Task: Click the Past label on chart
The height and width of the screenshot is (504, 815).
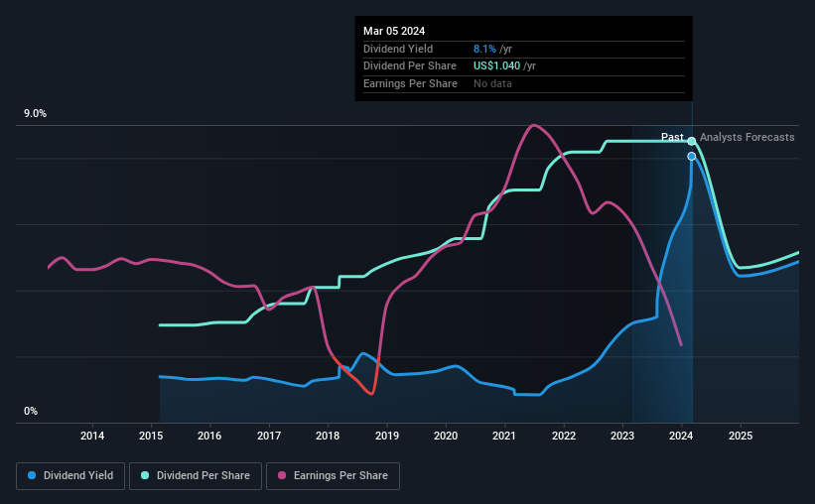Action: click(672, 137)
